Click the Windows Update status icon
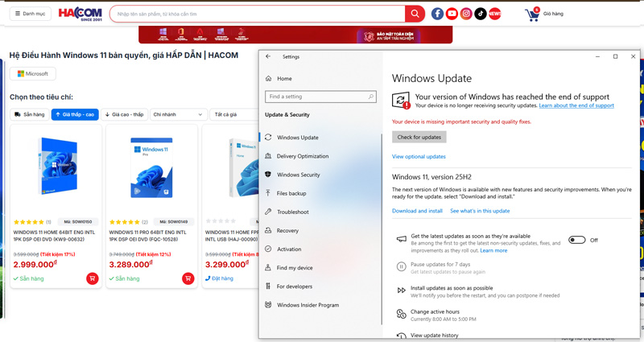The width and height of the screenshot is (644, 342). (401, 101)
